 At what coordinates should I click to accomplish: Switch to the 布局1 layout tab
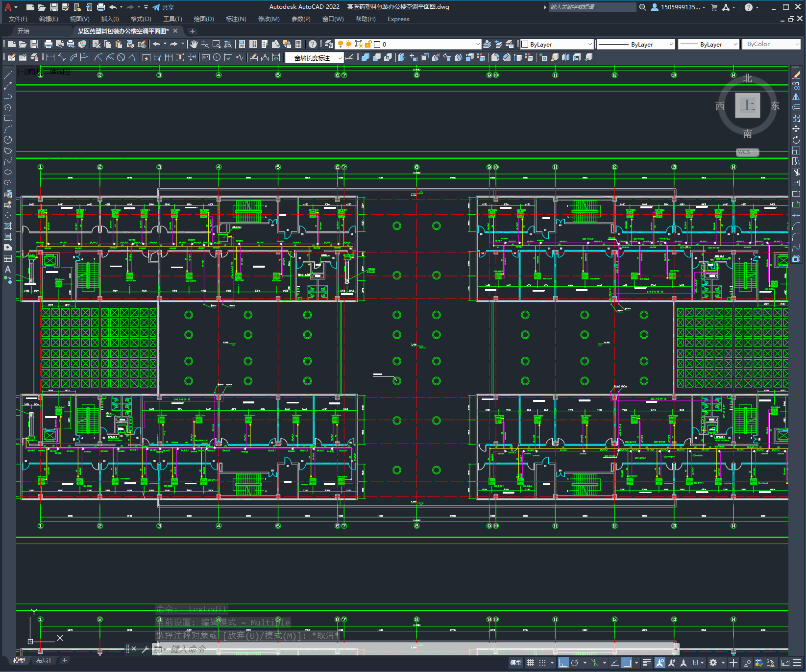coord(44,661)
